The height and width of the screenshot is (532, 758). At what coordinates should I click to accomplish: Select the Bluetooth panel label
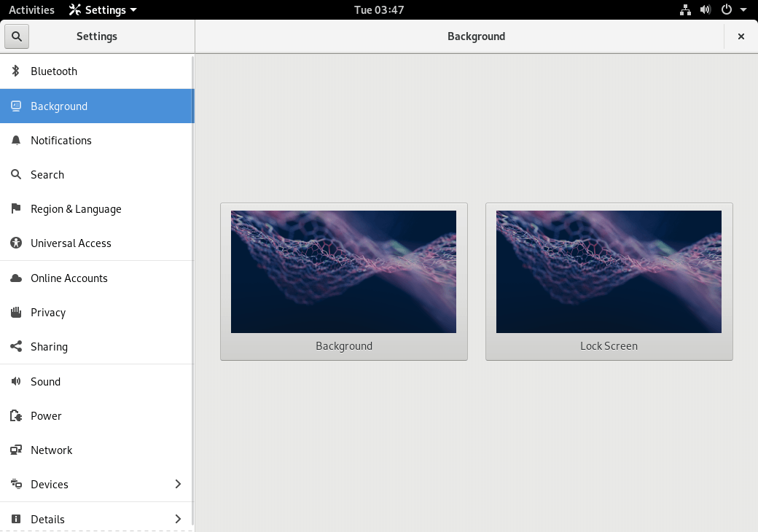point(54,71)
